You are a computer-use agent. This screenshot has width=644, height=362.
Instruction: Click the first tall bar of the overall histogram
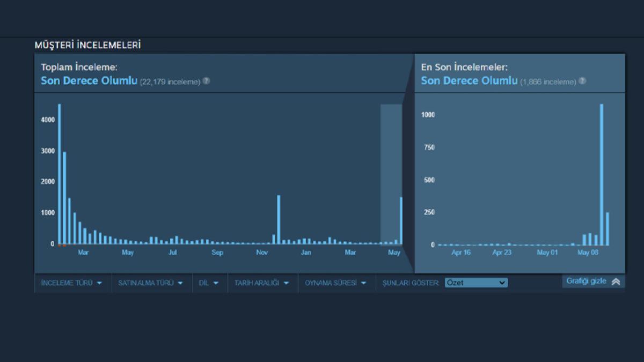tap(59, 172)
